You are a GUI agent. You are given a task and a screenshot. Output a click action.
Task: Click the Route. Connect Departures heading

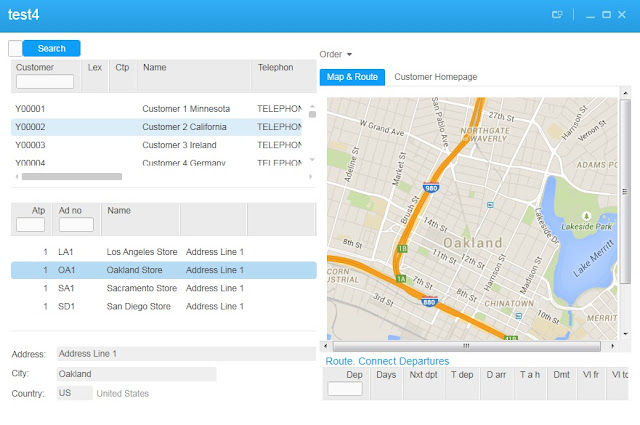coord(387,361)
